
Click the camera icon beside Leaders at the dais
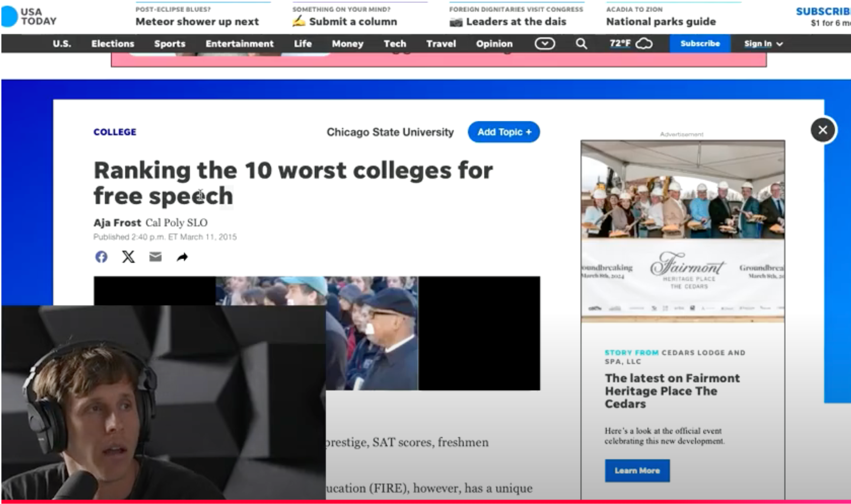pyautogui.click(x=456, y=22)
